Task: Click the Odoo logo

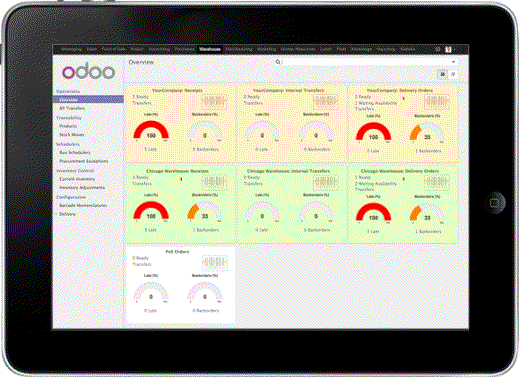Action: click(89, 72)
